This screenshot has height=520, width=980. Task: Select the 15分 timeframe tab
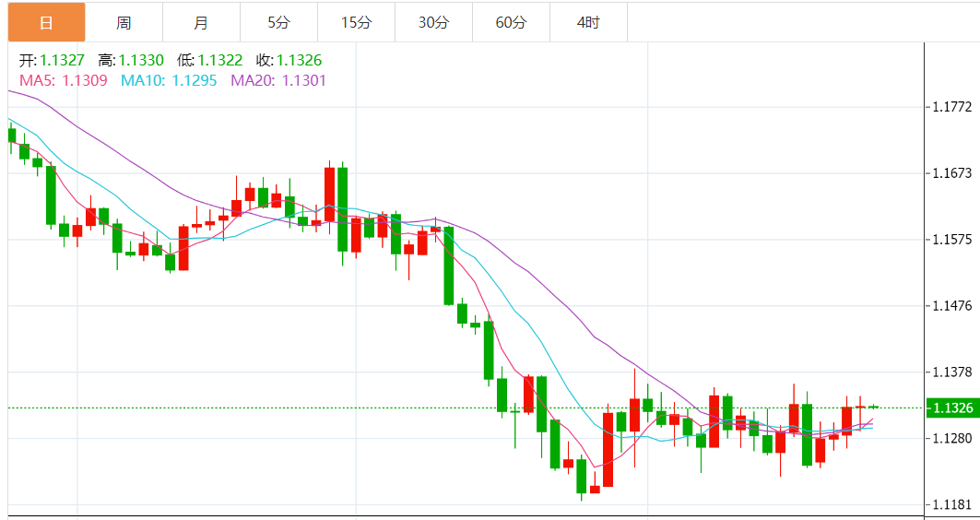tap(356, 22)
